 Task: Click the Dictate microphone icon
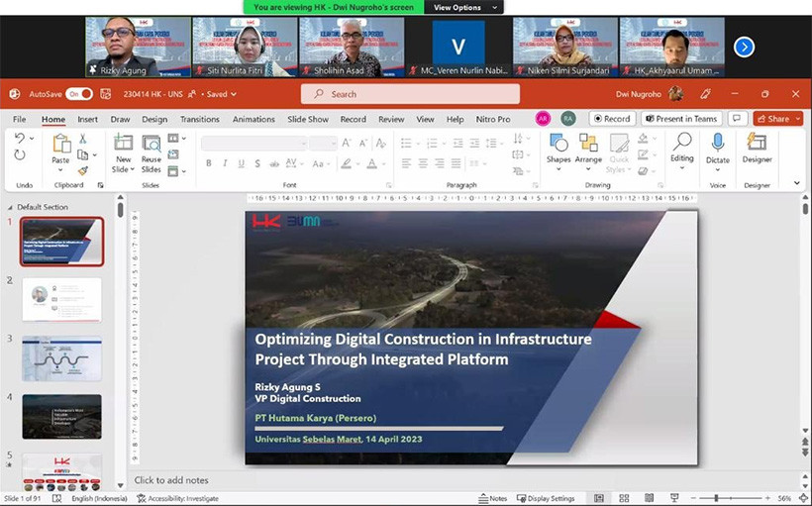(x=718, y=143)
